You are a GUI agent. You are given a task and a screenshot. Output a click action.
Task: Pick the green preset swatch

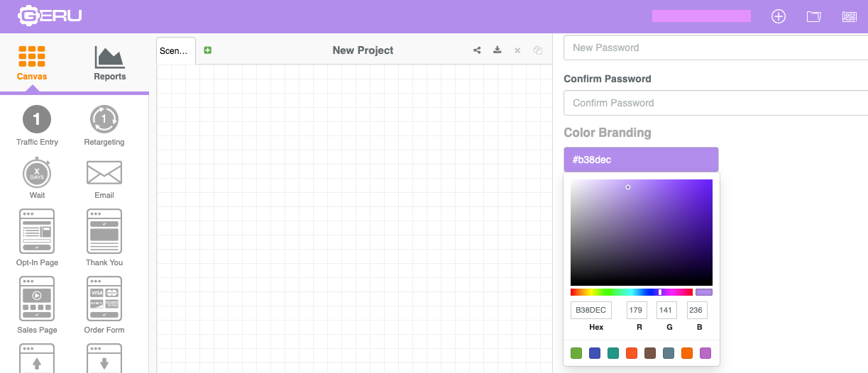click(x=576, y=353)
